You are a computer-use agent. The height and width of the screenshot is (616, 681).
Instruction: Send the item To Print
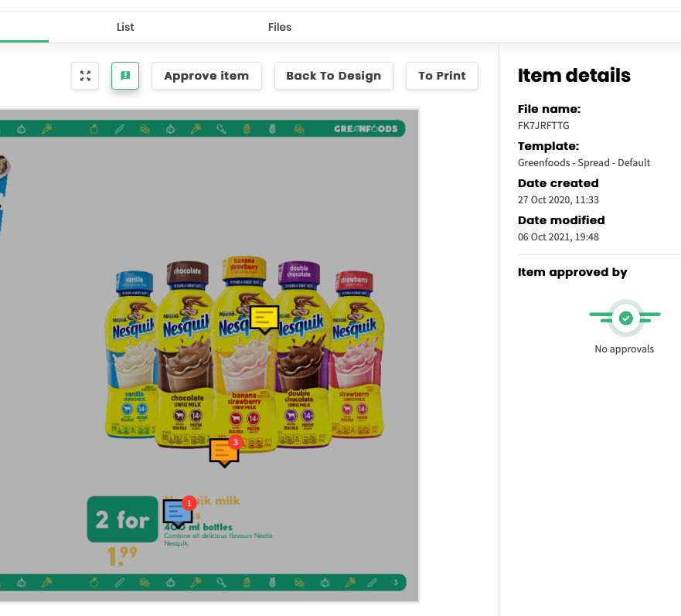click(442, 76)
